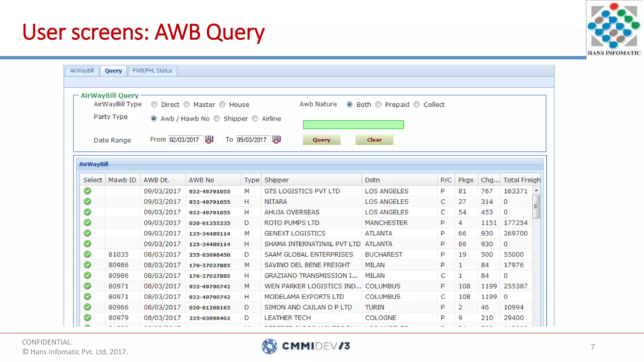Select green check for GENEXT LOGISTICS row
Viewport: 644px width, 362px height.
click(x=87, y=233)
